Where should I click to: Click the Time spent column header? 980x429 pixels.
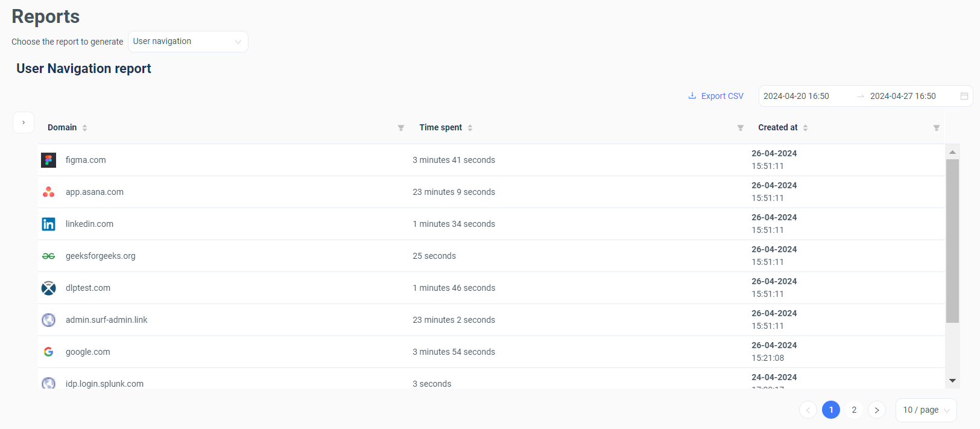[x=441, y=128]
